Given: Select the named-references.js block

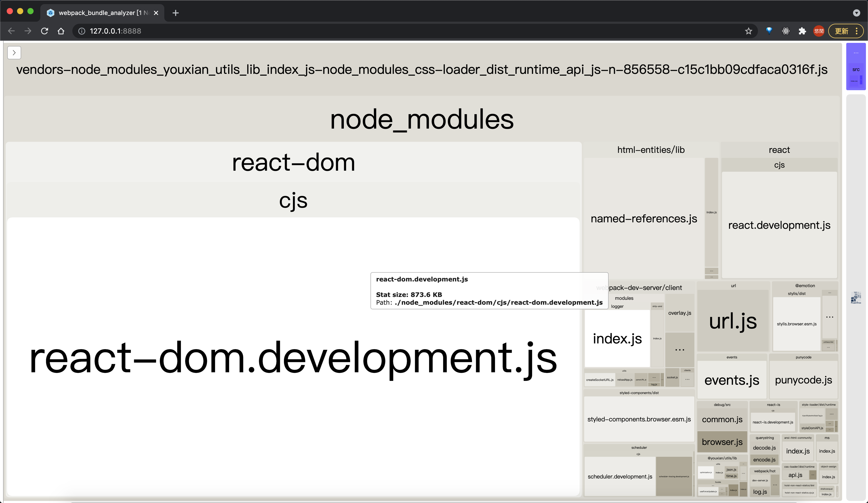Looking at the screenshot, I should [644, 218].
